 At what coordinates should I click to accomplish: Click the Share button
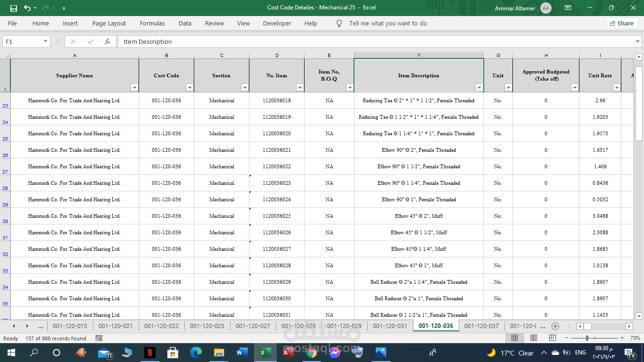[622, 23]
